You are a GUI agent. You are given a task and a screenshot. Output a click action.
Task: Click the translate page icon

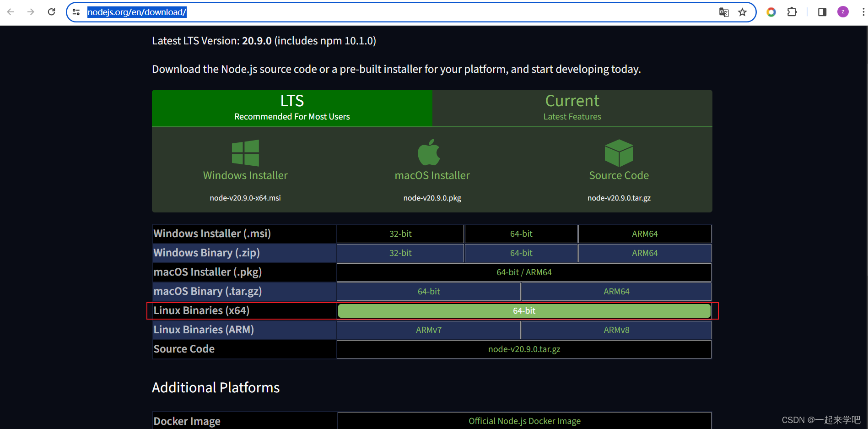pyautogui.click(x=724, y=12)
